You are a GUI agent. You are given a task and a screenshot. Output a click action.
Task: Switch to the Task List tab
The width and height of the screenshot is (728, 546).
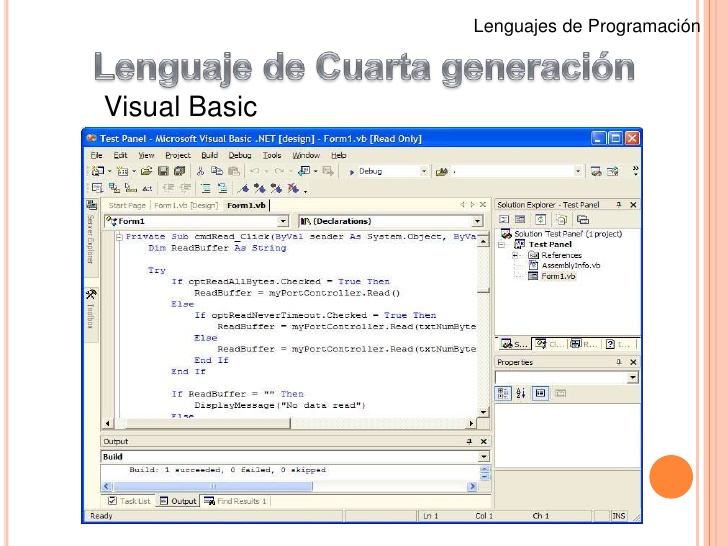[129, 501]
